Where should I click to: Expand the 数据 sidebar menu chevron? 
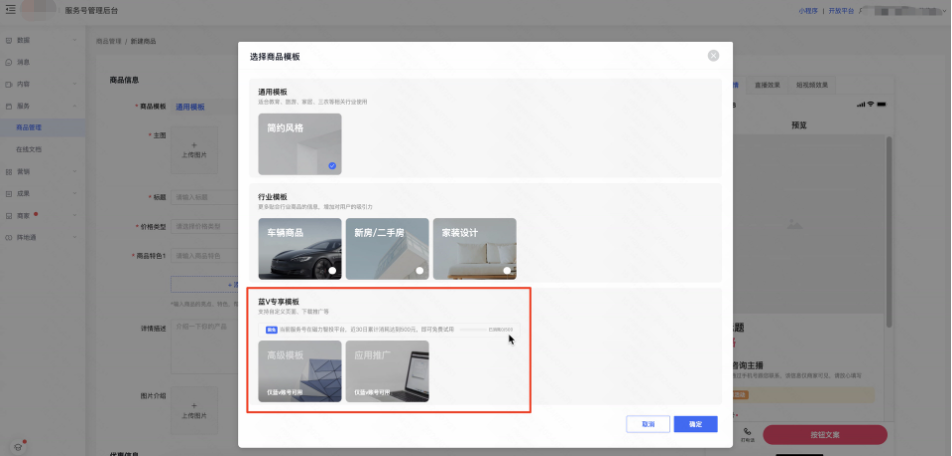click(x=75, y=40)
